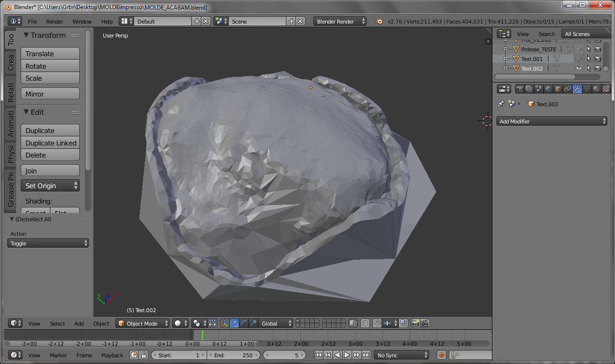Click the translate manipulator arrow icon

pyautogui.click(x=234, y=323)
